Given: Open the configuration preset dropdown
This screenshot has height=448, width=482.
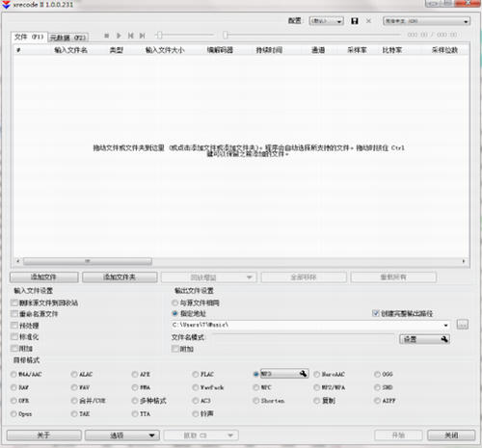Looking at the screenshot, I should coord(326,21).
